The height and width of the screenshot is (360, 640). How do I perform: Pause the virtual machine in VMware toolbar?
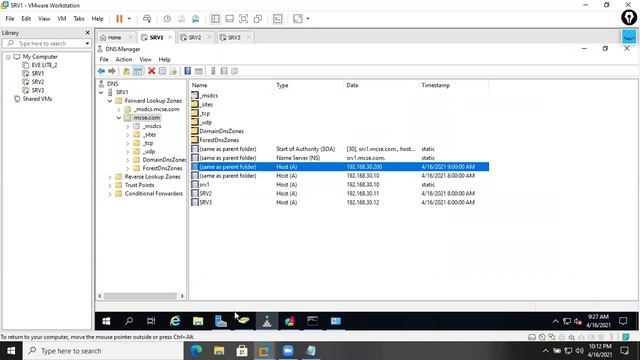tap(119, 19)
